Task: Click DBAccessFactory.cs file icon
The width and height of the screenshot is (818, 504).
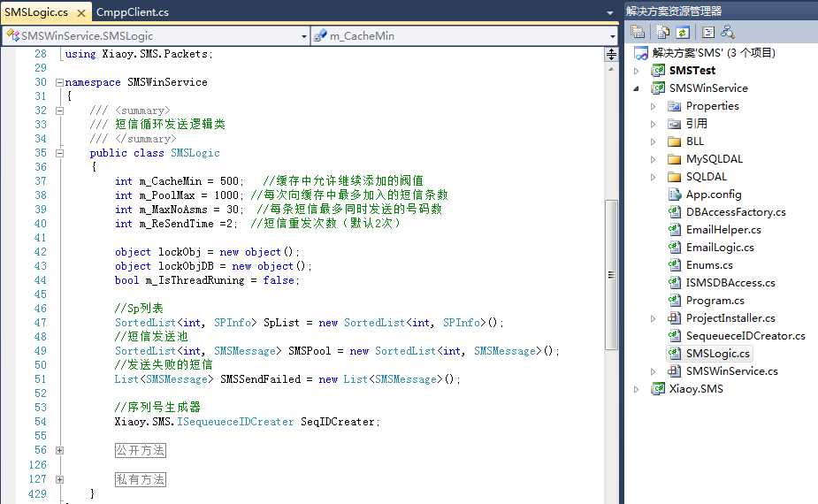Action: pos(675,212)
